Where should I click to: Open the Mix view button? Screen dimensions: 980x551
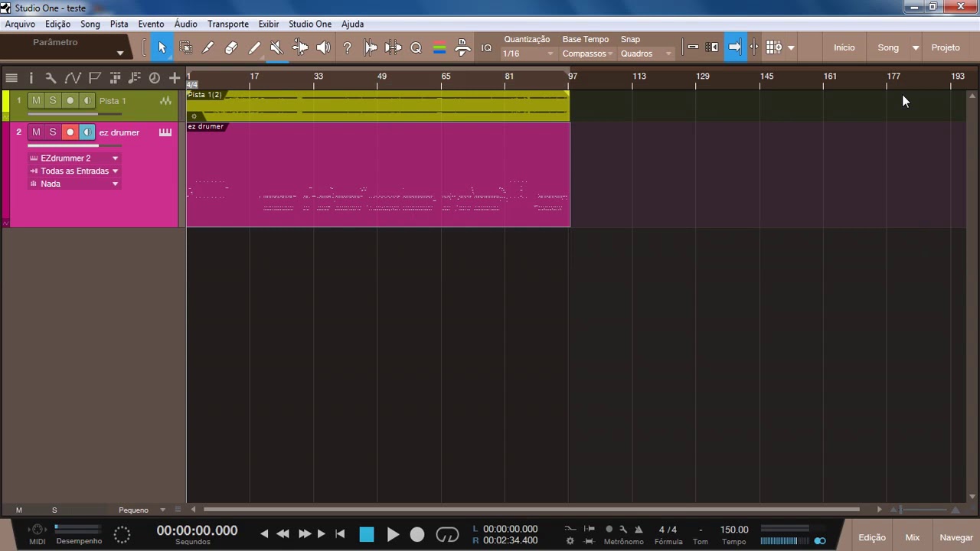(x=913, y=537)
